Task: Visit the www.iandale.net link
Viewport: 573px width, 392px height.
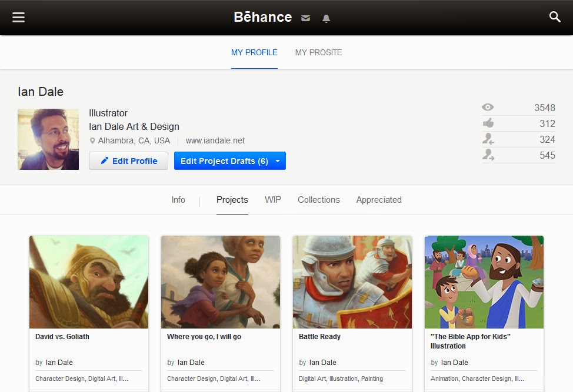Action: click(215, 140)
